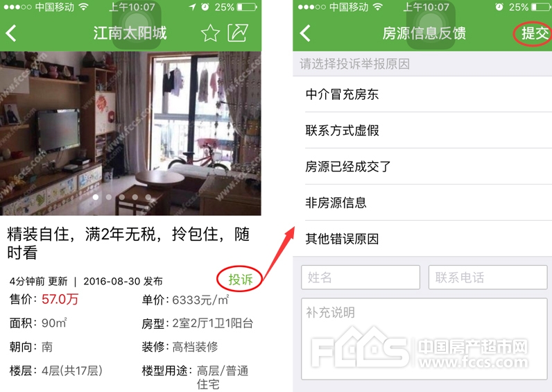Jump to the third photo carousel dot

click(122, 197)
